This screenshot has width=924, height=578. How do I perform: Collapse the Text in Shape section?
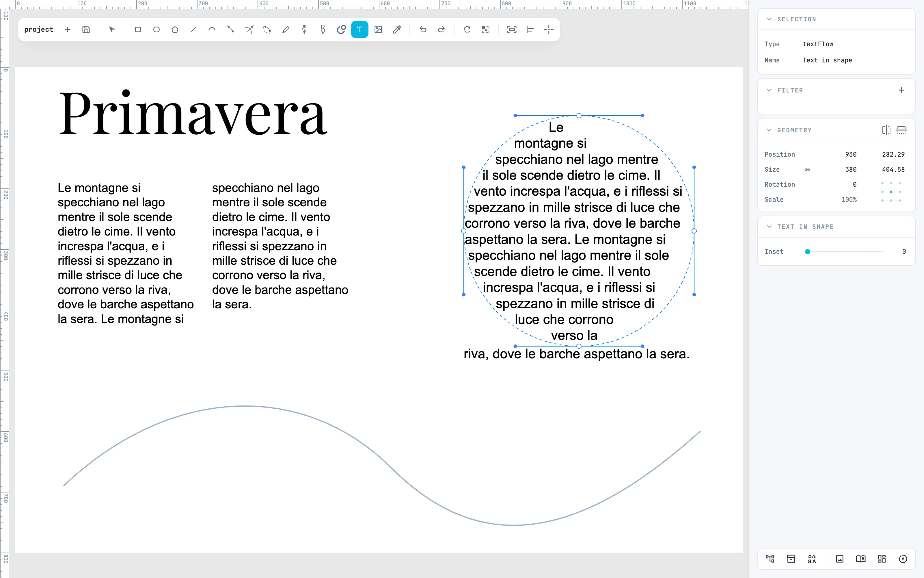(769, 227)
